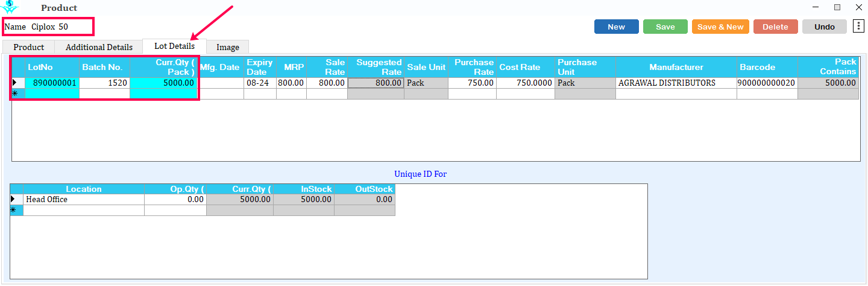
Task: Click the OutStock column header
Action: click(x=365, y=189)
